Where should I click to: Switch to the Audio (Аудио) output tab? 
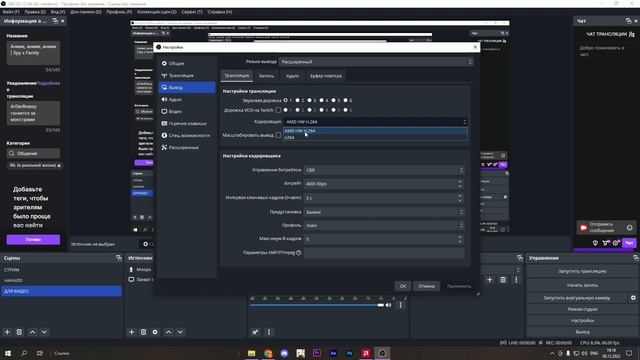[292, 76]
